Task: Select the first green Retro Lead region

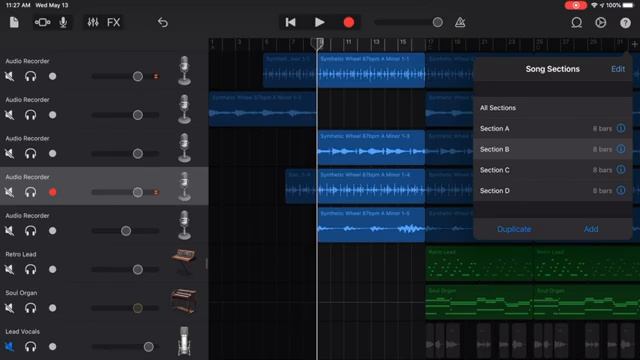Action: pyautogui.click(x=479, y=264)
